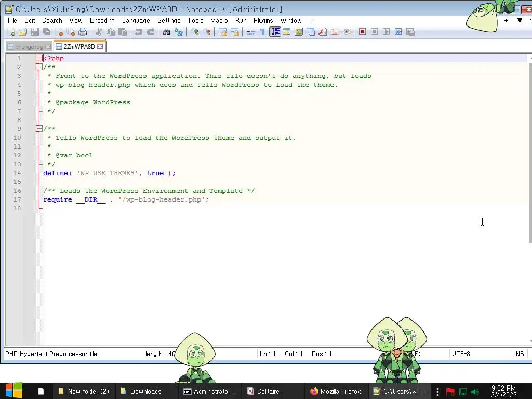Click the User Defined Language icon

pyautogui.click(x=287, y=32)
